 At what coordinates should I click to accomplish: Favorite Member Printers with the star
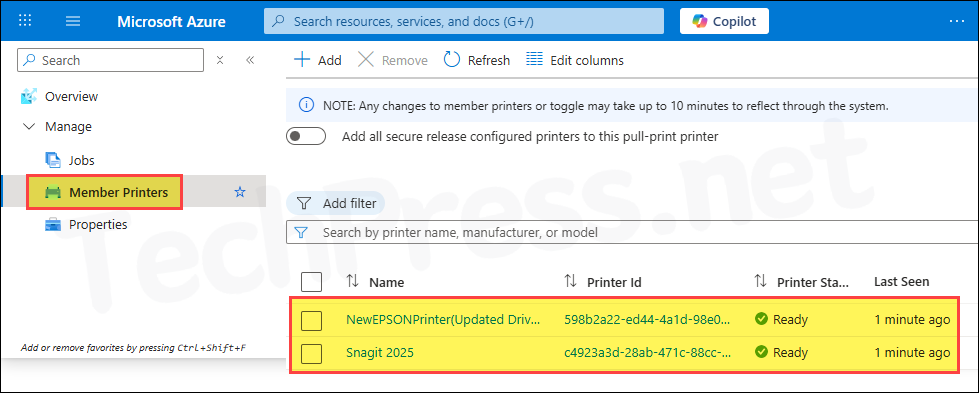click(x=240, y=192)
